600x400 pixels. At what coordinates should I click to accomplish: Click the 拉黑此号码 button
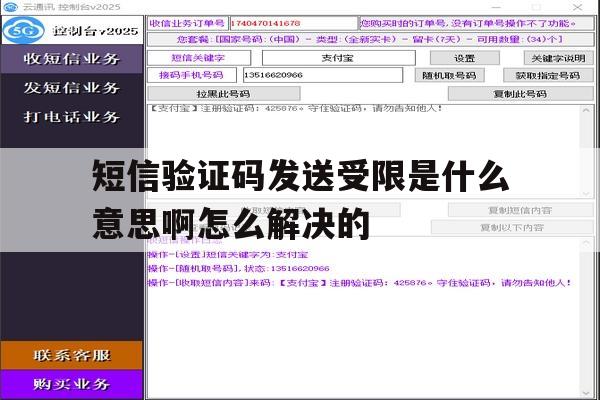(224, 94)
